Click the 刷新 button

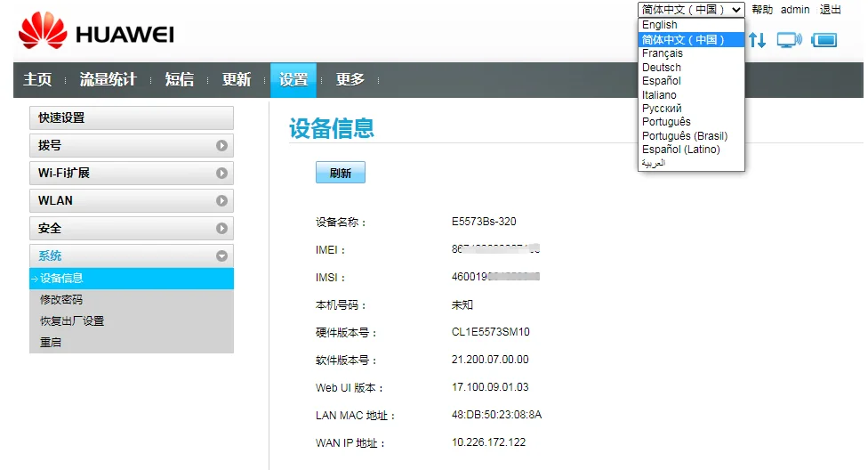pyautogui.click(x=341, y=173)
